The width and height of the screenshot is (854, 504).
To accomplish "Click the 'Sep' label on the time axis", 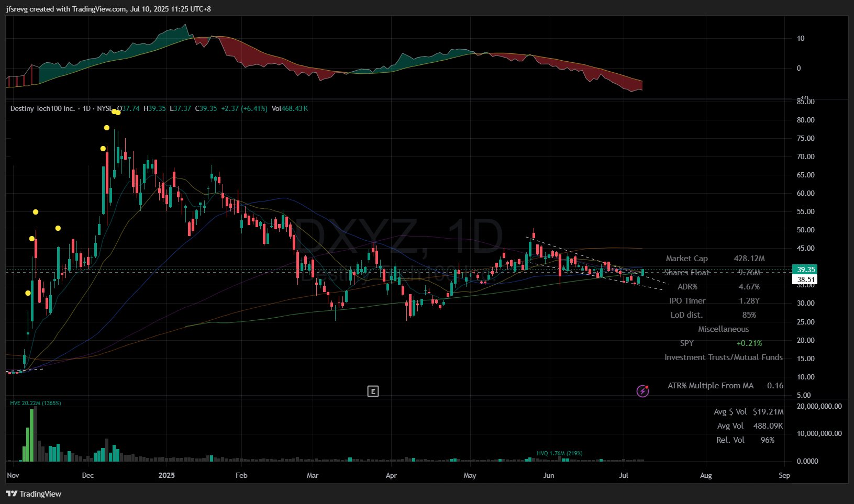I will (x=784, y=475).
